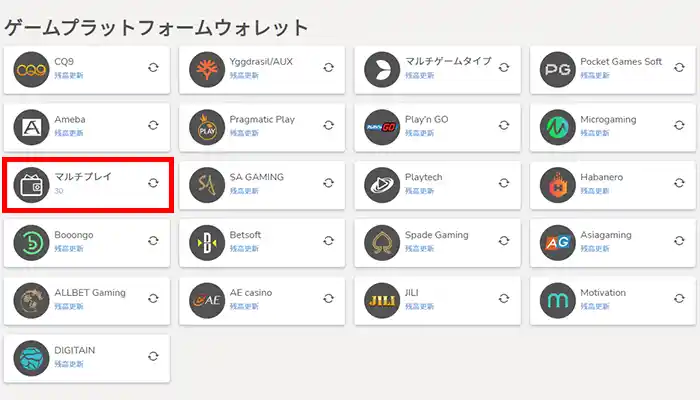Click the CQ9 provider logo
Viewport: 700px width, 400px height.
click(x=32, y=69)
